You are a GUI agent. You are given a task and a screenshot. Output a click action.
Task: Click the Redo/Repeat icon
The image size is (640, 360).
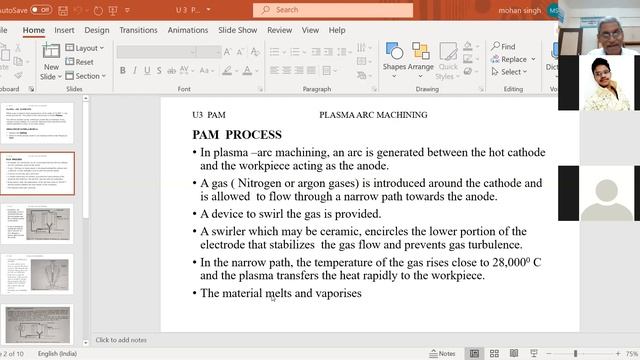point(98,10)
